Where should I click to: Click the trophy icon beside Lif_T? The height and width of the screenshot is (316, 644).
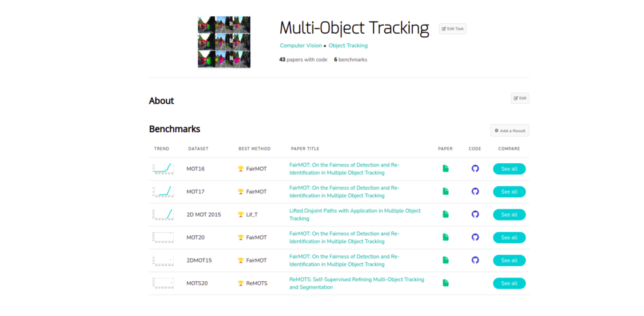coord(241,214)
